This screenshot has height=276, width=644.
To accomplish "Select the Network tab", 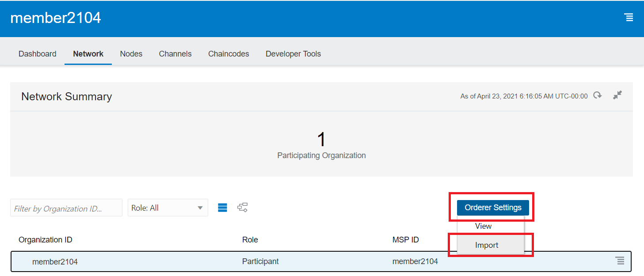I will [88, 54].
